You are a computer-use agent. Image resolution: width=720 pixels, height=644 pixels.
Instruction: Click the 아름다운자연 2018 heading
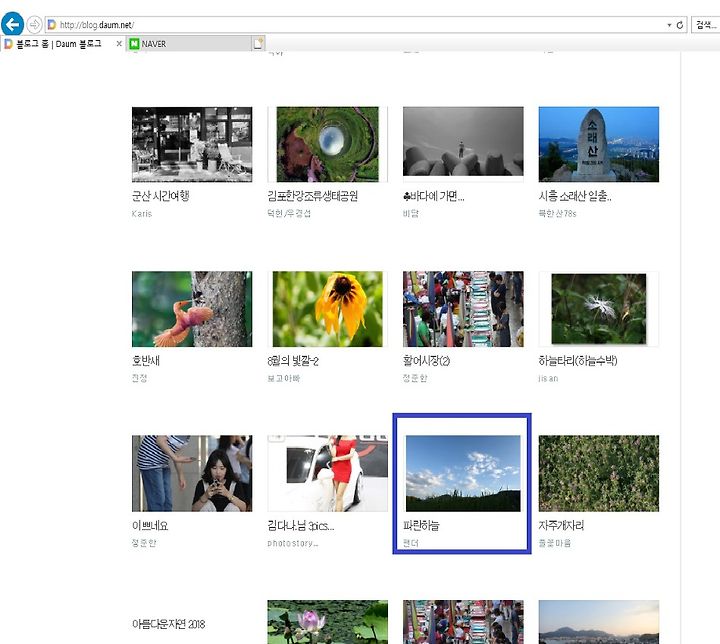click(x=168, y=624)
